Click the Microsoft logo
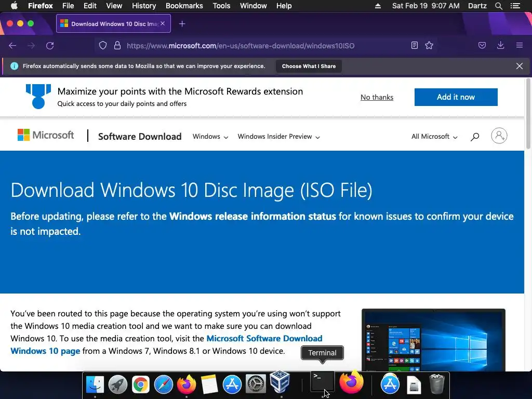 click(x=46, y=135)
